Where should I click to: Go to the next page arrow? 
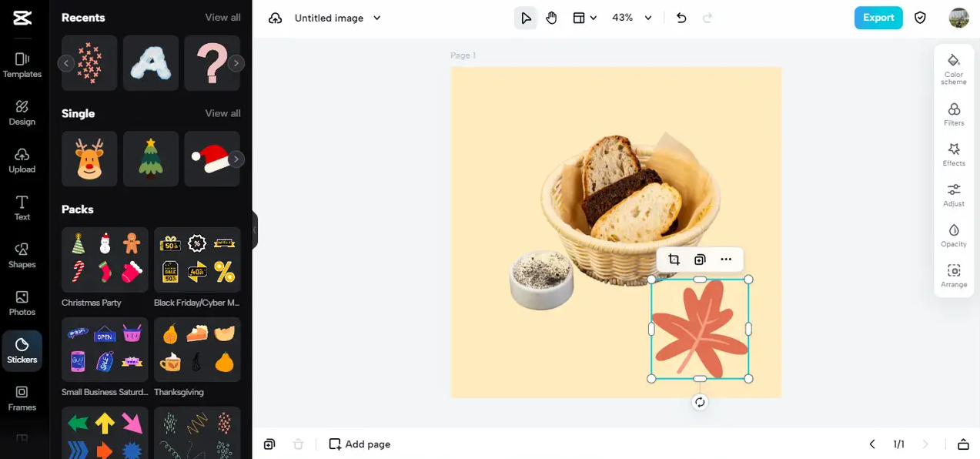pos(925,444)
